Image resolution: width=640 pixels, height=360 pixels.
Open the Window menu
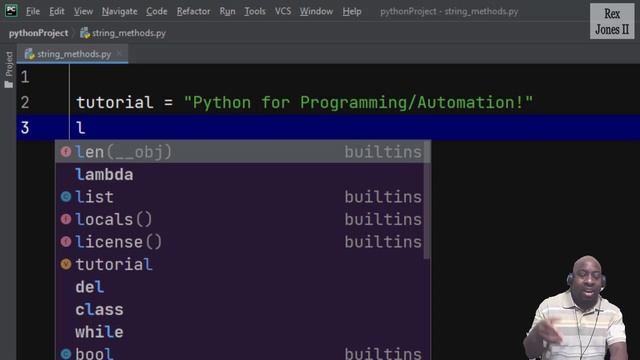pyautogui.click(x=316, y=11)
